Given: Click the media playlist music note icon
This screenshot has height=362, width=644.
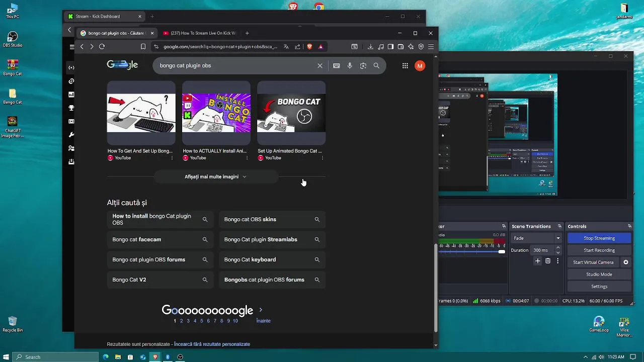Looking at the screenshot, I should (x=381, y=47).
